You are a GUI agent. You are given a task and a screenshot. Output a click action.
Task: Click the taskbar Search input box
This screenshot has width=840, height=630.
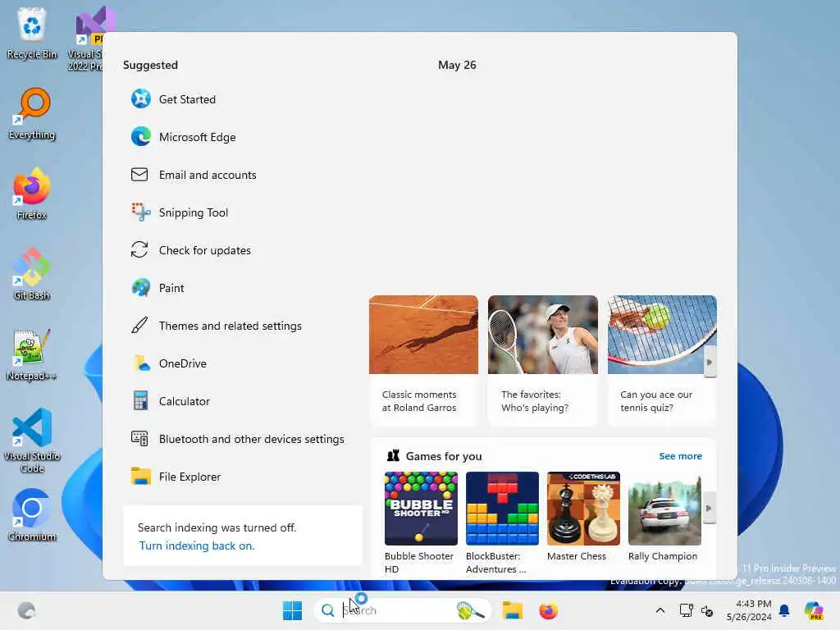point(402,610)
